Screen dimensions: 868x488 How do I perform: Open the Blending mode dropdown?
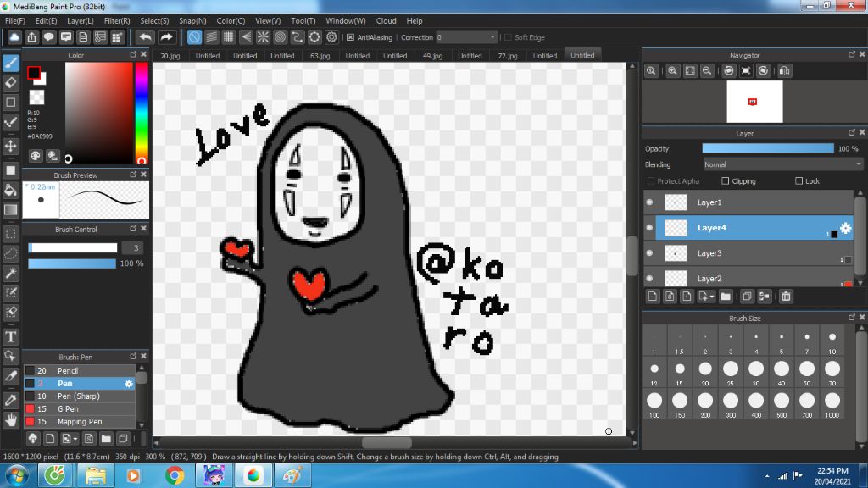[x=782, y=164]
